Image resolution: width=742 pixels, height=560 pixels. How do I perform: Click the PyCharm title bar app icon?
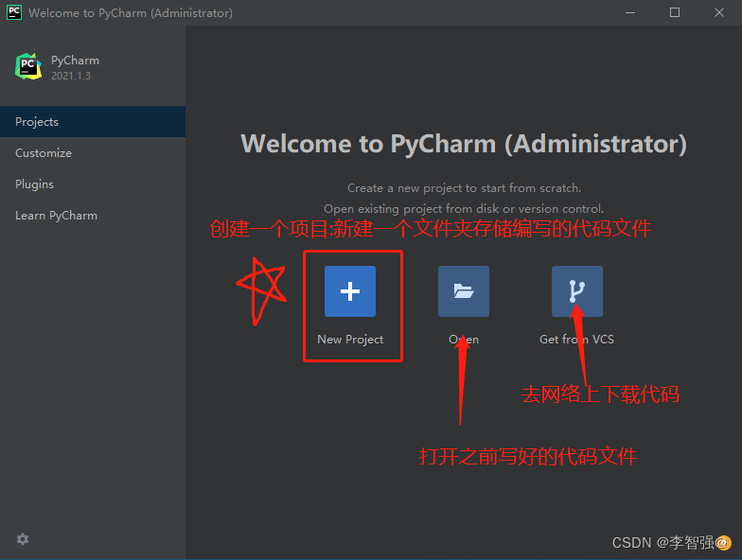[x=14, y=12]
